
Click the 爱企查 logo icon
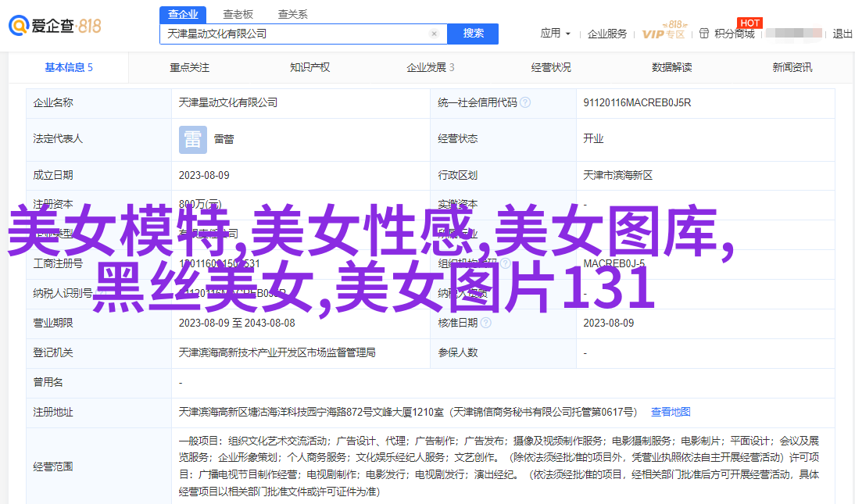(x=19, y=26)
